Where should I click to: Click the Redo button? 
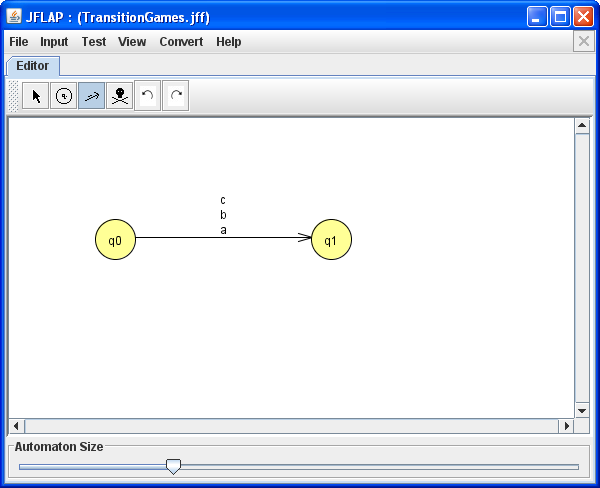(176, 96)
